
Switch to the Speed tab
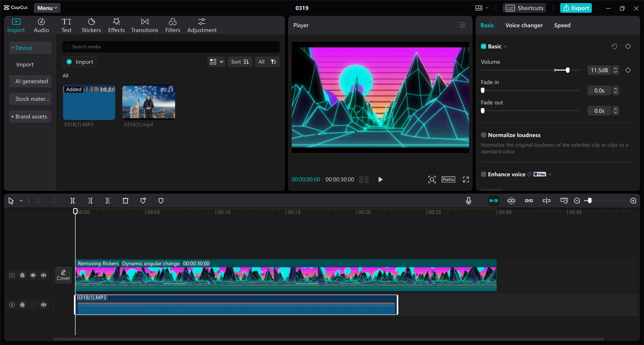562,25
